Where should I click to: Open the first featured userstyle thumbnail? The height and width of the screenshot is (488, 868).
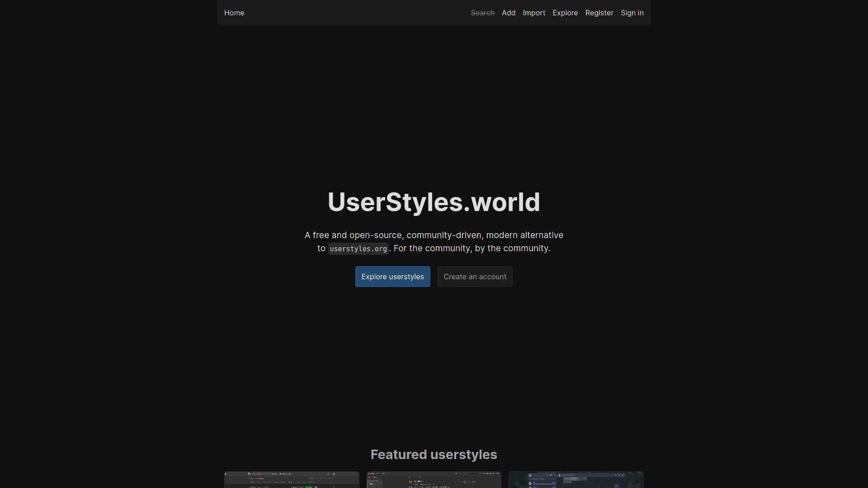[292, 480]
